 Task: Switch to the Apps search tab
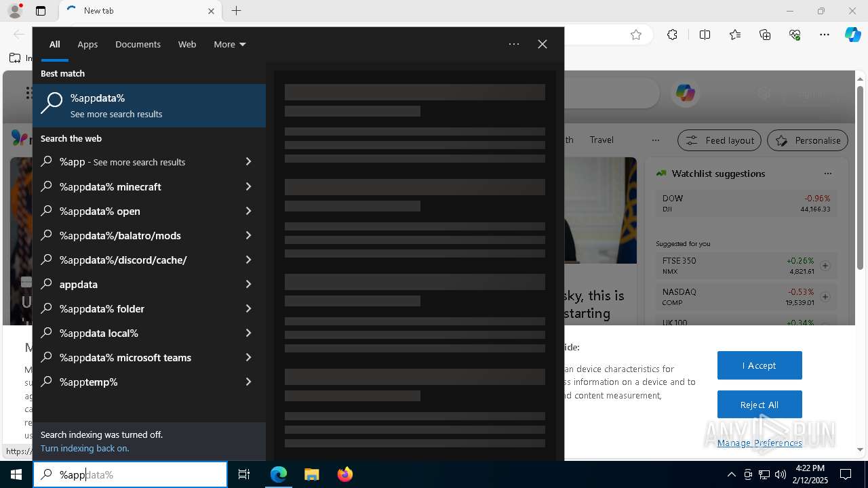pyautogui.click(x=87, y=44)
